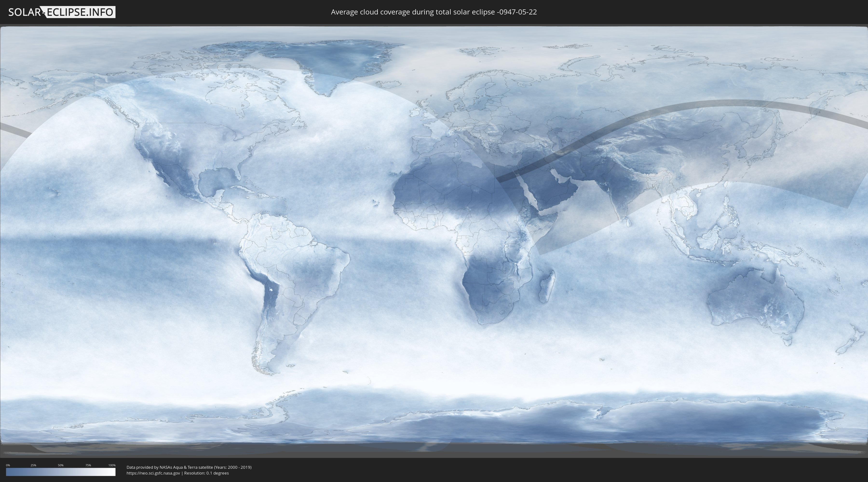The image size is (868, 482).
Task: Click the cloud coverage eclipse title
Action: [434, 12]
